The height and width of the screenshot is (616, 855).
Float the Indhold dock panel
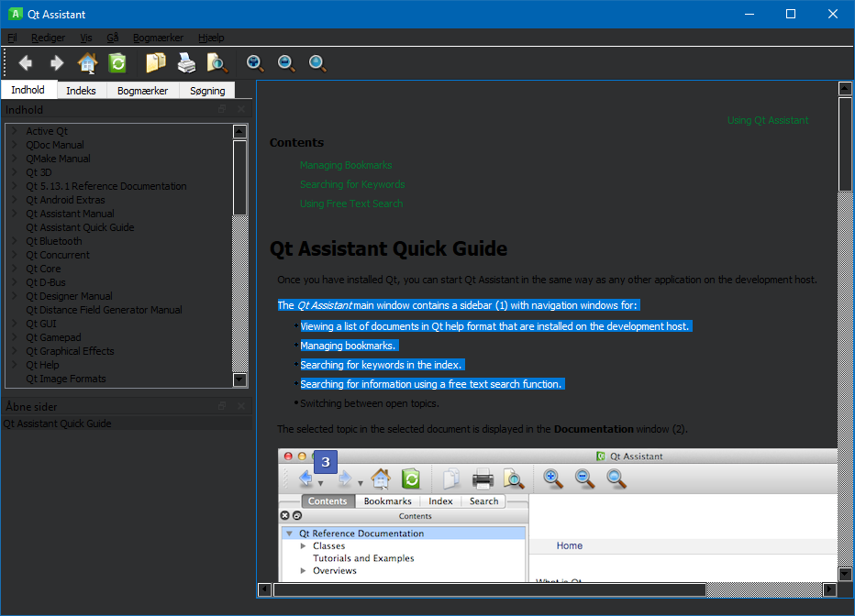[x=222, y=109]
